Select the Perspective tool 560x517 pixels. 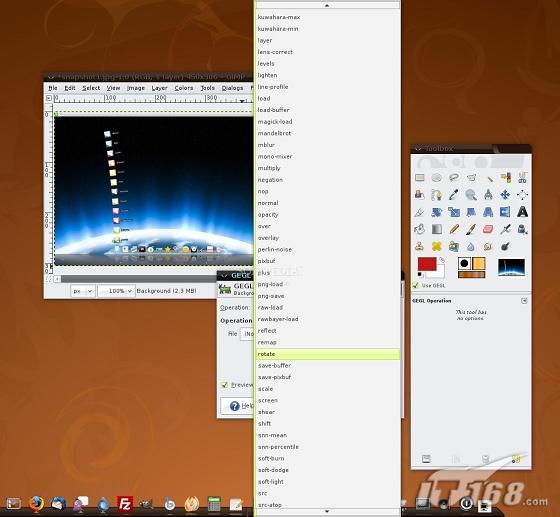coord(488,212)
